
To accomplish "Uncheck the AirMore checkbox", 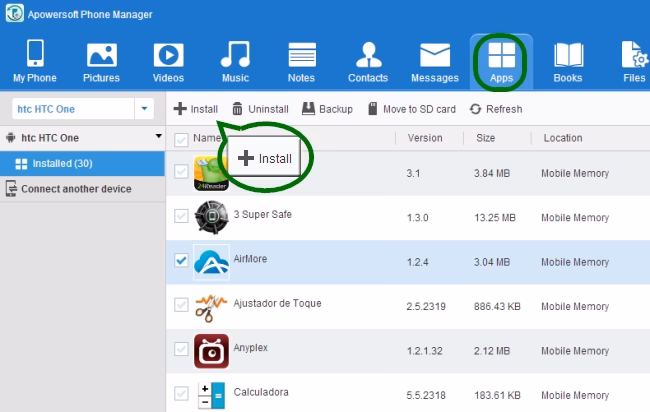I will tap(181, 260).
